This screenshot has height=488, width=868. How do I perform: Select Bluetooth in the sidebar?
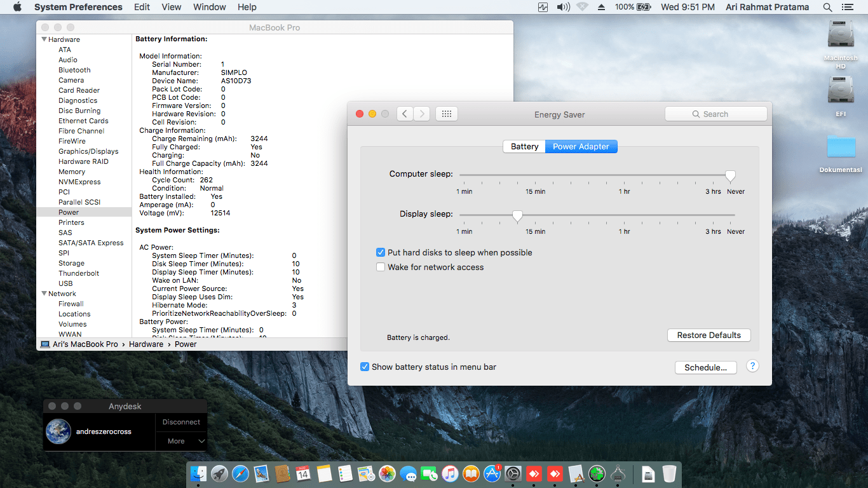[x=74, y=70]
